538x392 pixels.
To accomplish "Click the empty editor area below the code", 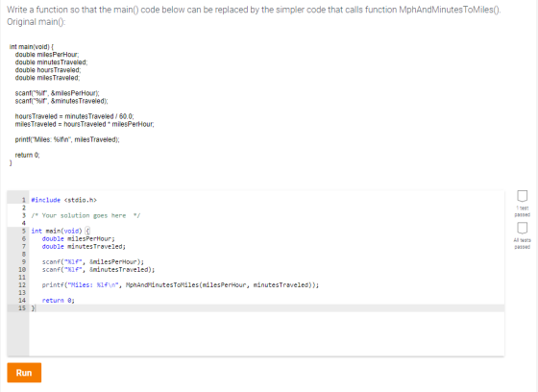I will [267, 333].
